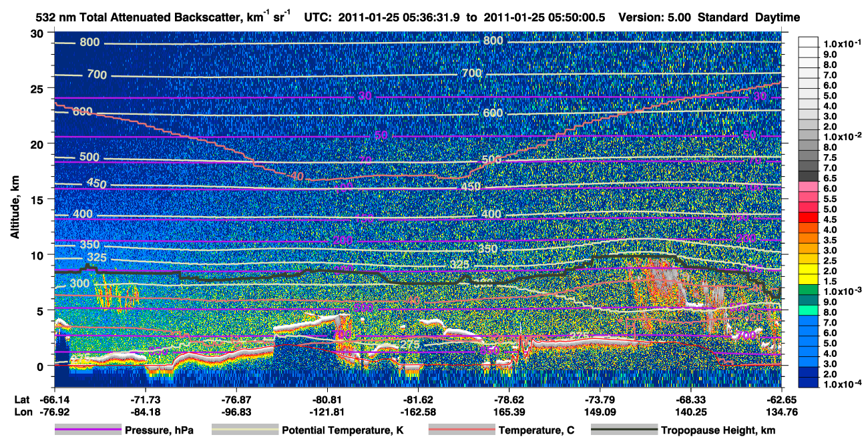Click the salmon Temperature legend line sample
The height and width of the screenshot is (445, 868).
point(461,430)
